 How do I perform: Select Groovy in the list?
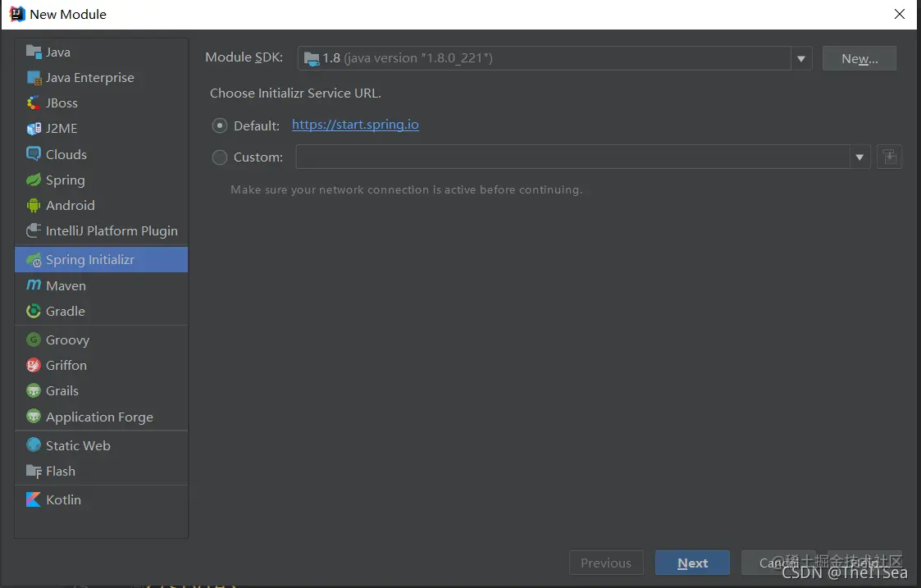(x=101, y=340)
